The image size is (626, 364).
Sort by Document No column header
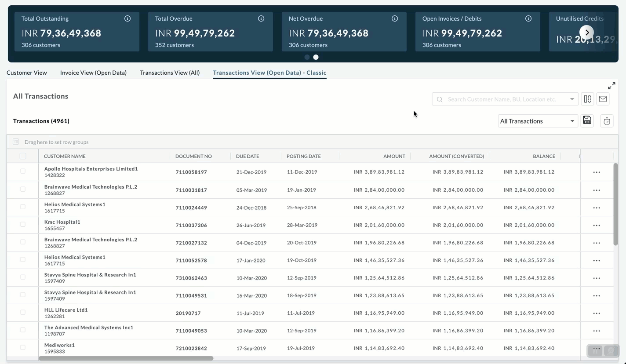[x=193, y=156]
